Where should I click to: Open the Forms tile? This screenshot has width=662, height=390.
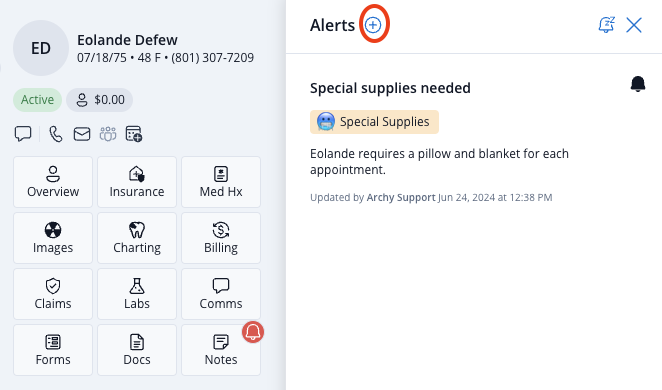point(53,350)
